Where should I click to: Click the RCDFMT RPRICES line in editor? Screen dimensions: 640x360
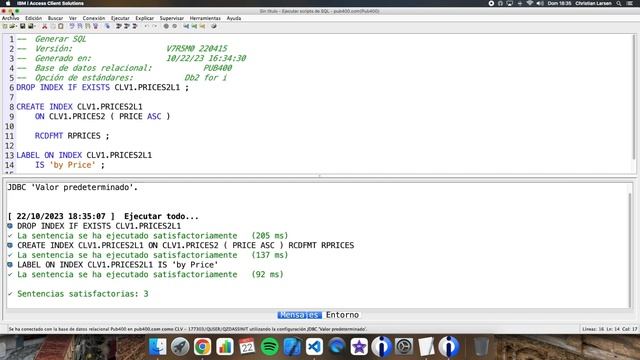click(72, 136)
